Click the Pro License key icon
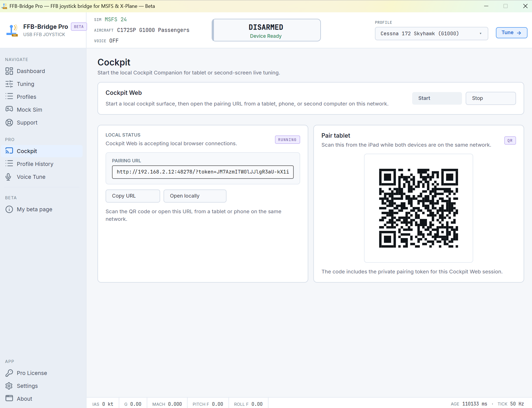 (9, 373)
